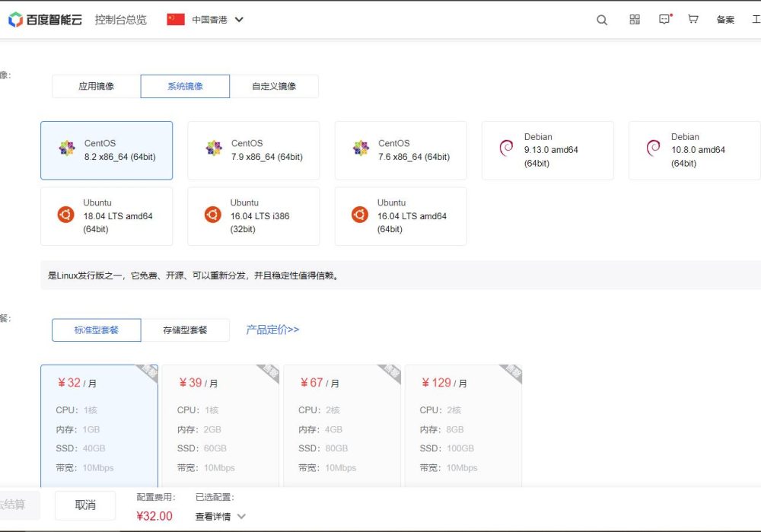Screen dimensions: 761x532
Task: Open the search magnifier icon
Action: click(602, 20)
